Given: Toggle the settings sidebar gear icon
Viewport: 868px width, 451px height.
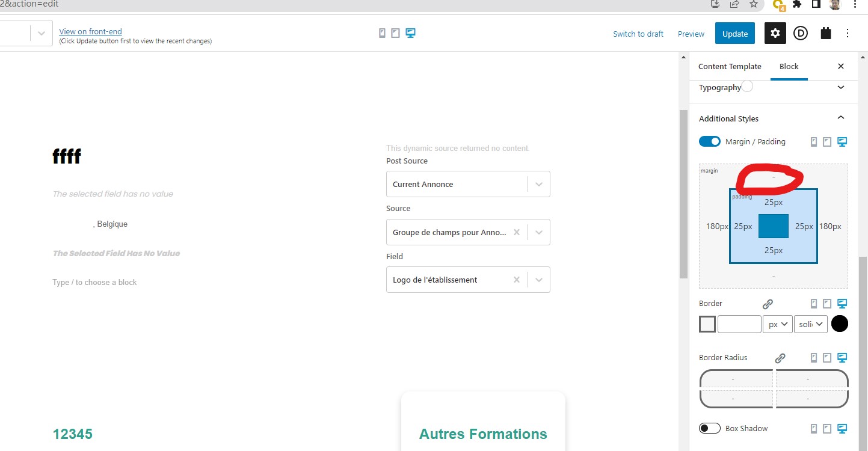Looking at the screenshot, I should pyautogui.click(x=775, y=33).
